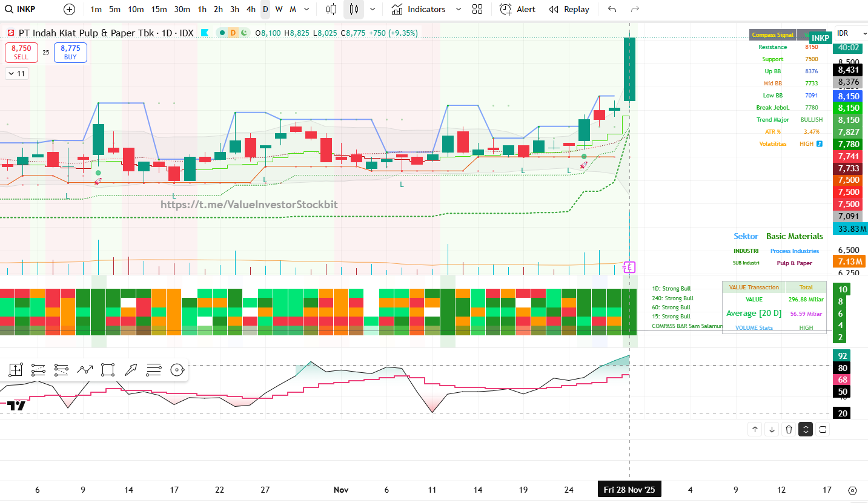Move the pane up with arrow icon

[x=755, y=429]
